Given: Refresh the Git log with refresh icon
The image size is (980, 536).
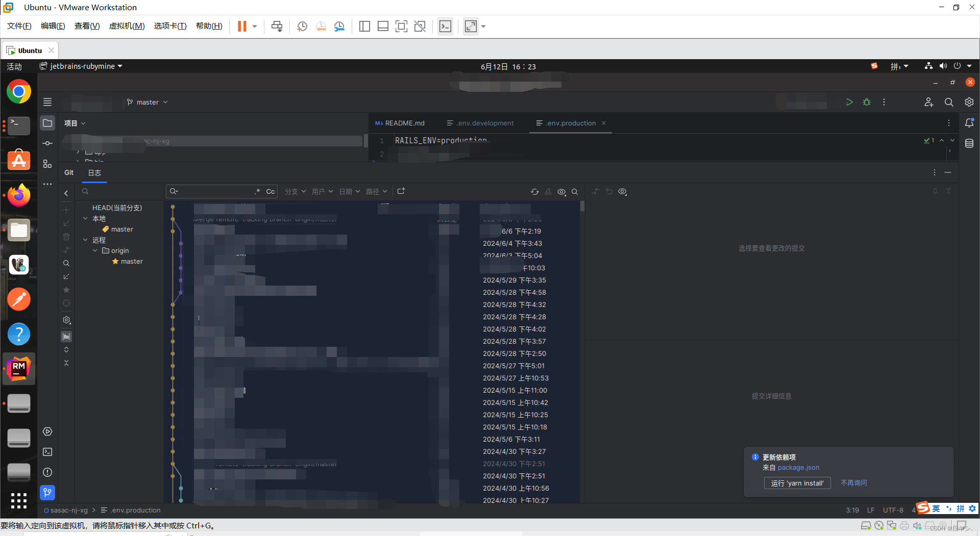Looking at the screenshot, I should pos(535,191).
